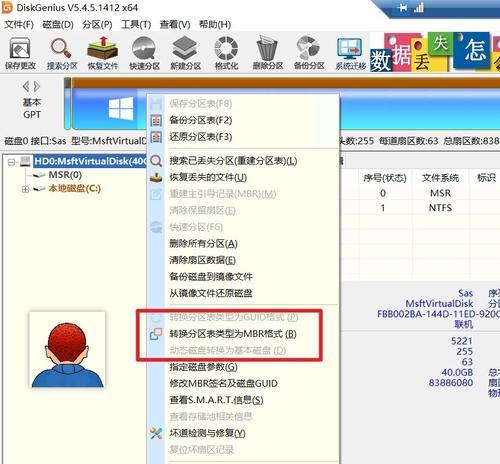
Task: Click the 坏道检测与修复 menu item
Action: coord(207,433)
